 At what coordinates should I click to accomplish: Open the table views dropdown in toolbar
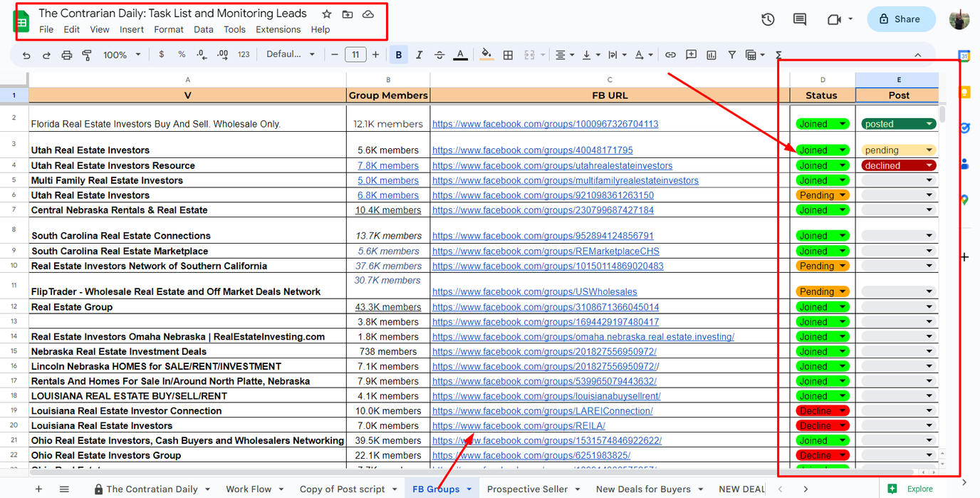click(754, 55)
